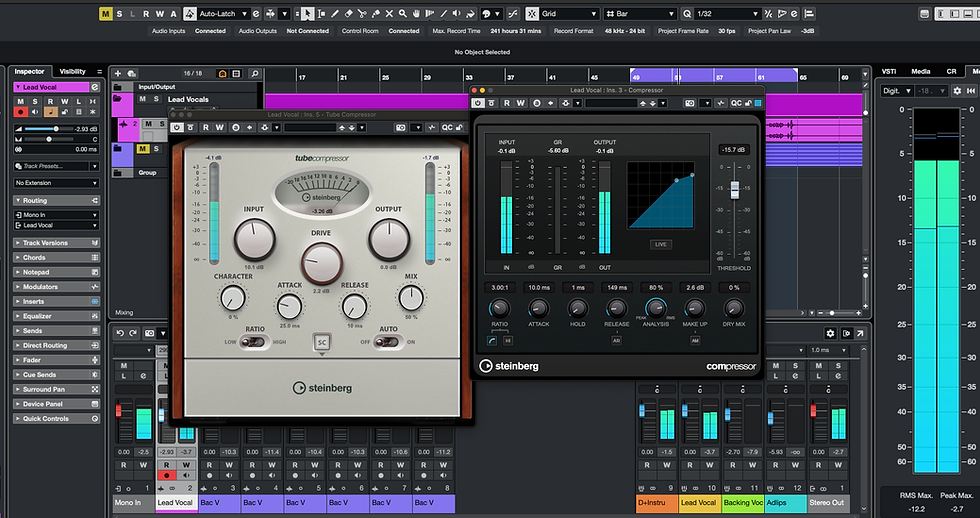Select the Draw pencil tool
The width and height of the screenshot is (980, 518).
click(x=335, y=14)
